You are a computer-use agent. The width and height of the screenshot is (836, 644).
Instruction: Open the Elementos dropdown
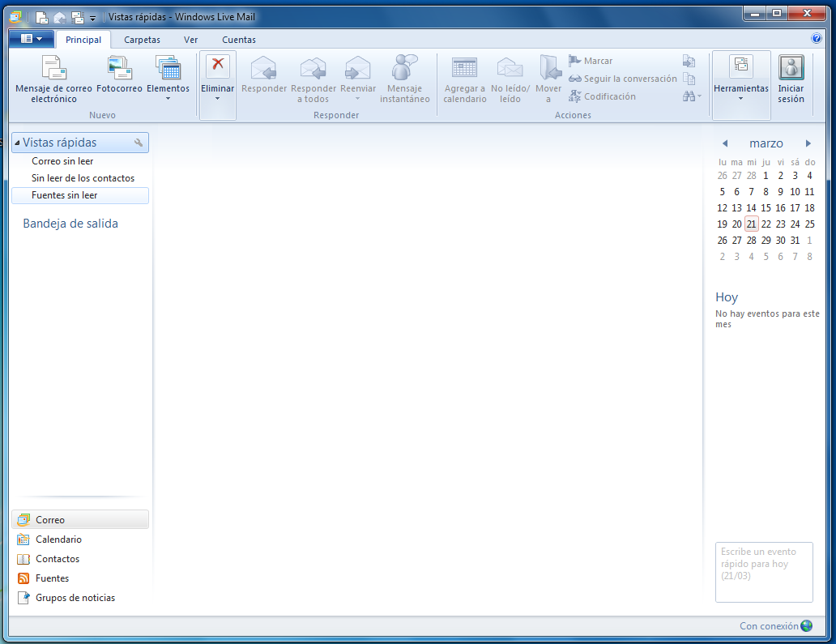coord(168,79)
